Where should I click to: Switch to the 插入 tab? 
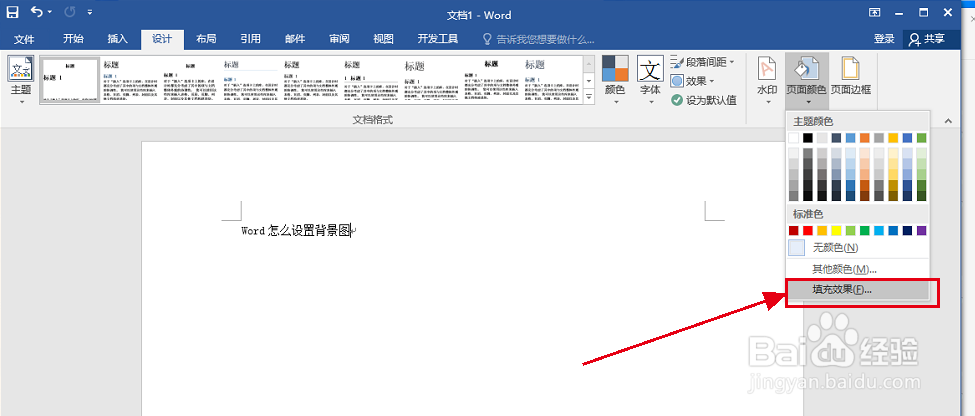(118, 39)
